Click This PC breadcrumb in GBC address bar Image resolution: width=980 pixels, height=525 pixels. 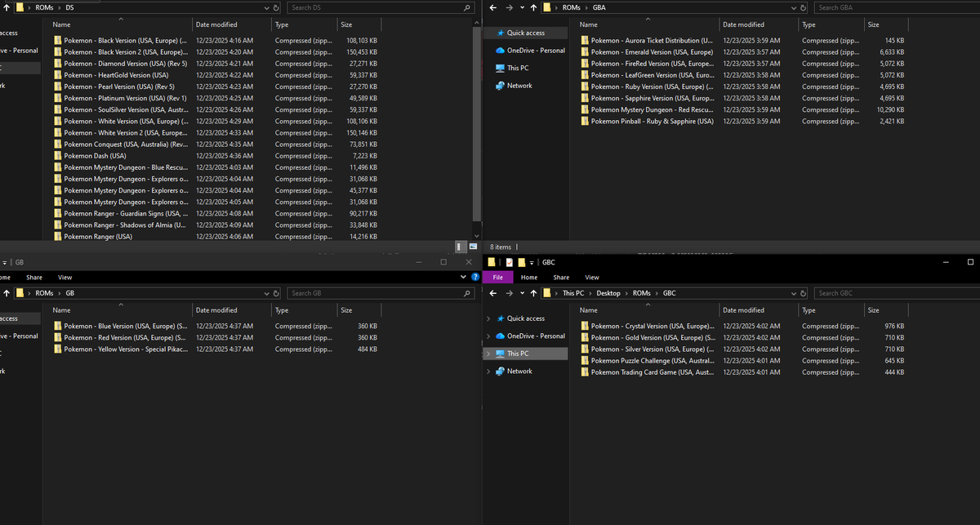pyautogui.click(x=573, y=293)
